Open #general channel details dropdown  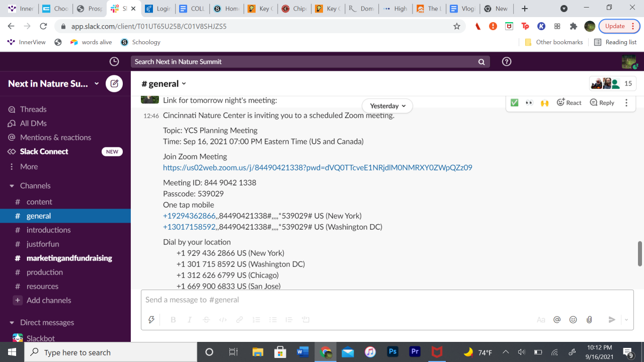(164, 83)
